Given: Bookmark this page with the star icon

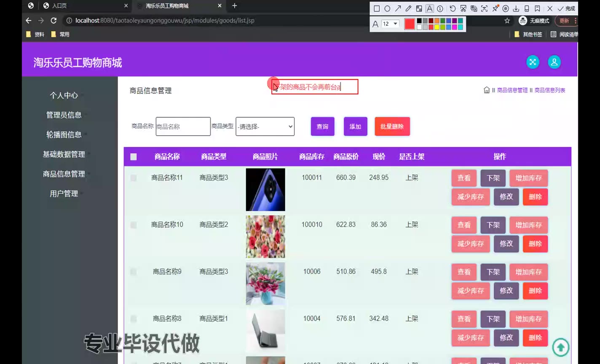Looking at the screenshot, I should coord(507,21).
